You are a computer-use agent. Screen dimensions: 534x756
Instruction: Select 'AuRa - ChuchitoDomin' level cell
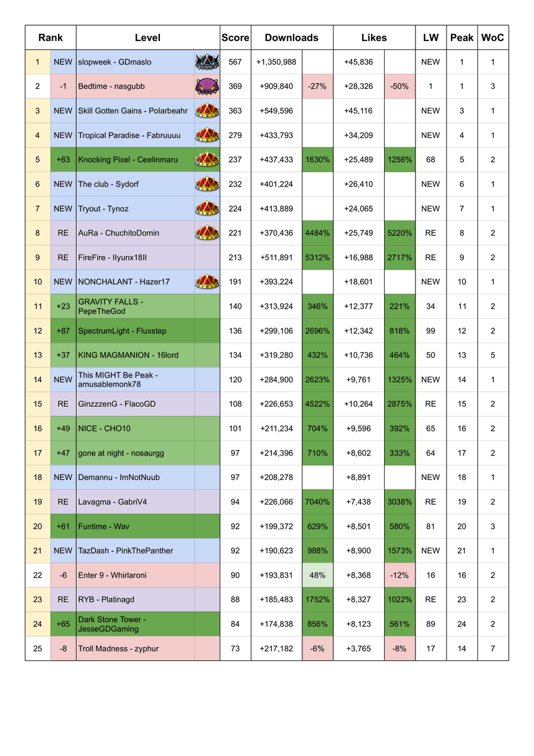135,233
